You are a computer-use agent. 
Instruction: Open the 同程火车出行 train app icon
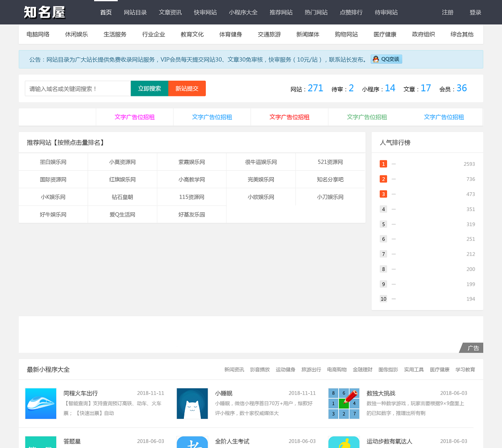41,403
